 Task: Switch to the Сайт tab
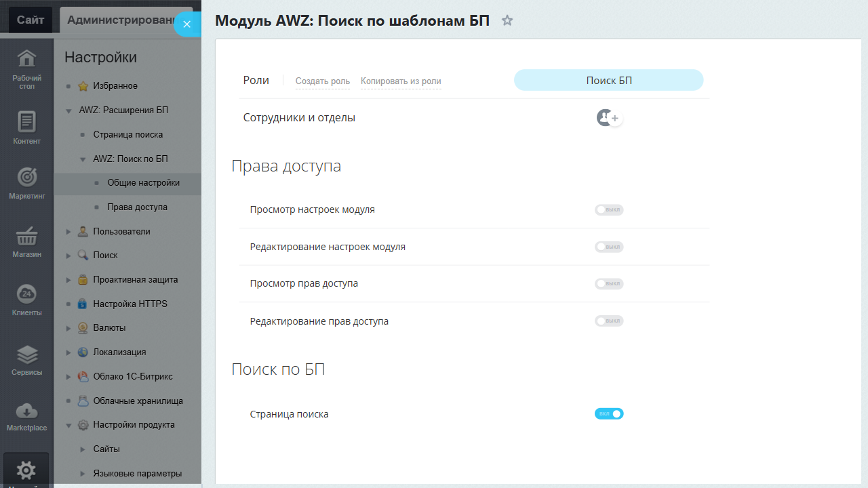point(31,20)
